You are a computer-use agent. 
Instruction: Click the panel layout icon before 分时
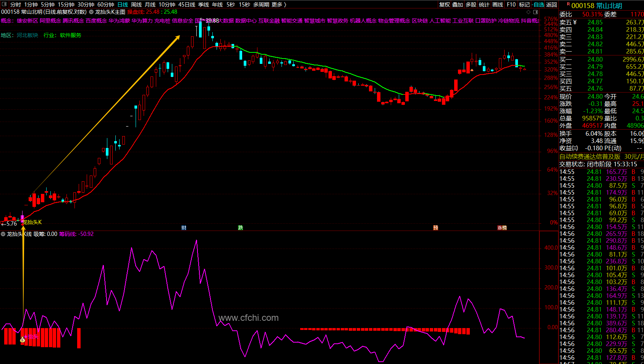click(x=5, y=5)
